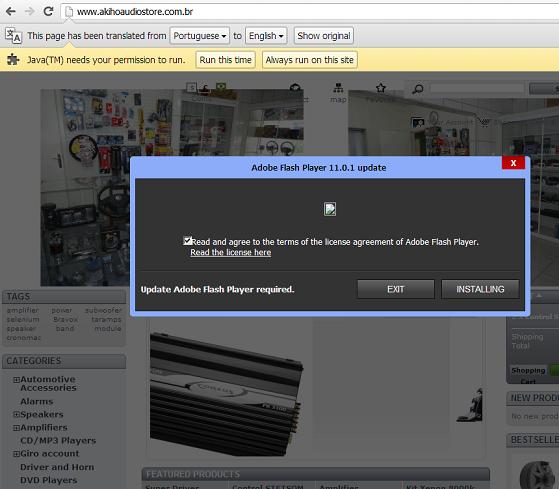Image resolution: width=559 pixels, height=489 pixels.
Task: Click the cronomac tag
Action: point(24,337)
